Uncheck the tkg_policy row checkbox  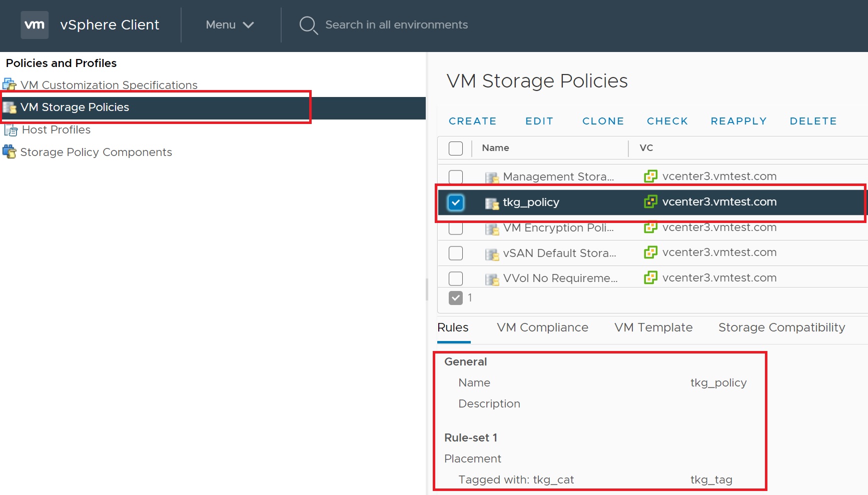[x=456, y=202]
